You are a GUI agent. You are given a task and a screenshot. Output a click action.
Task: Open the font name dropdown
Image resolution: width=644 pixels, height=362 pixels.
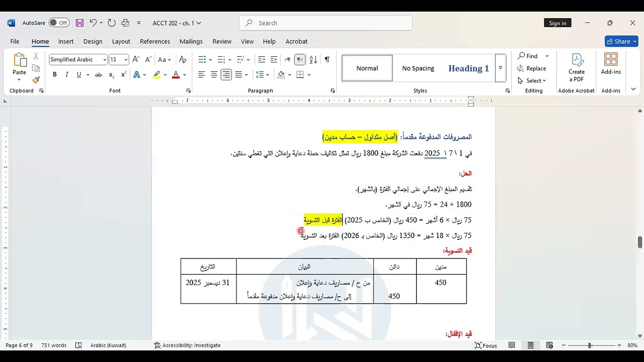coord(105,59)
